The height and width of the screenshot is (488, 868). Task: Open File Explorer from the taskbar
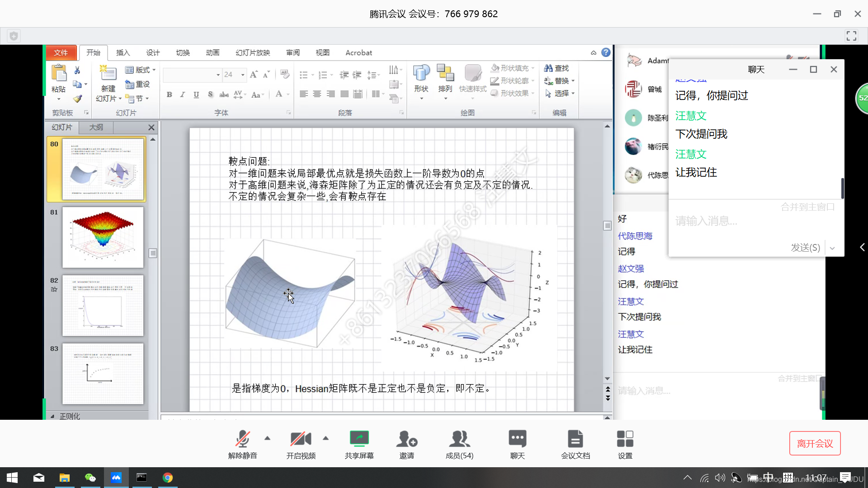tap(64, 478)
